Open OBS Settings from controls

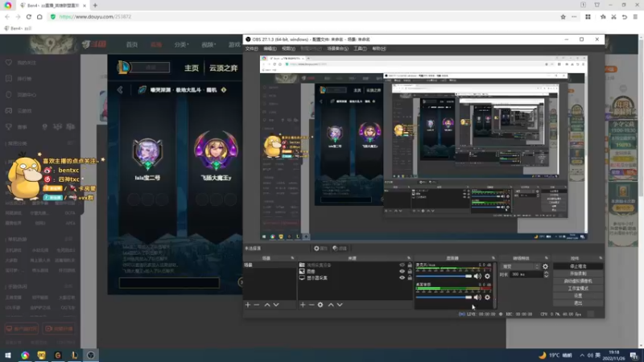(578, 295)
